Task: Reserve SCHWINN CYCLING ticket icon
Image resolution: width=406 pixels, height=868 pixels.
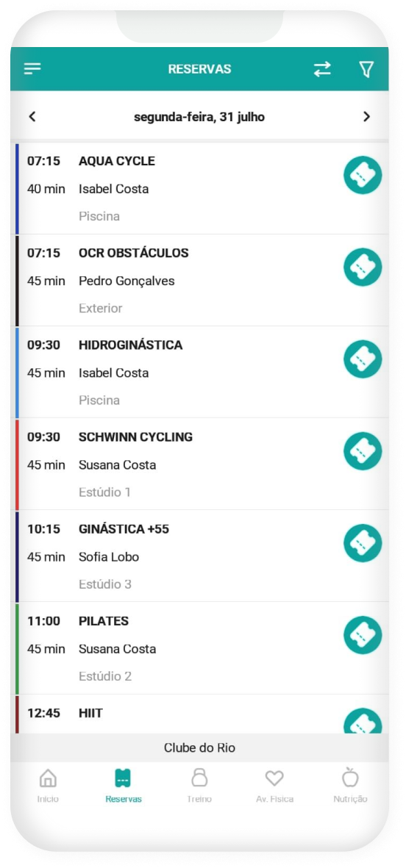Action: (x=363, y=451)
